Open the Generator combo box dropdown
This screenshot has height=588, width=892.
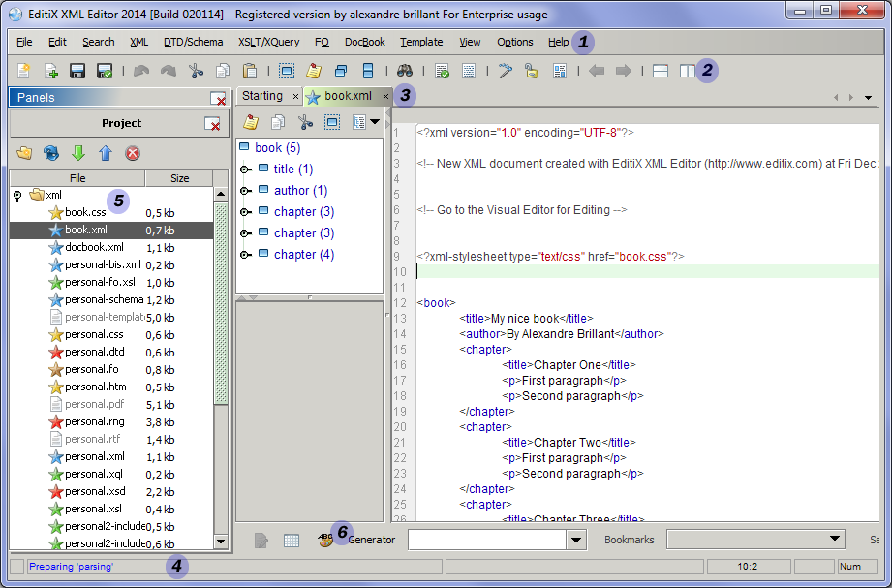click(x=576, y=540)
